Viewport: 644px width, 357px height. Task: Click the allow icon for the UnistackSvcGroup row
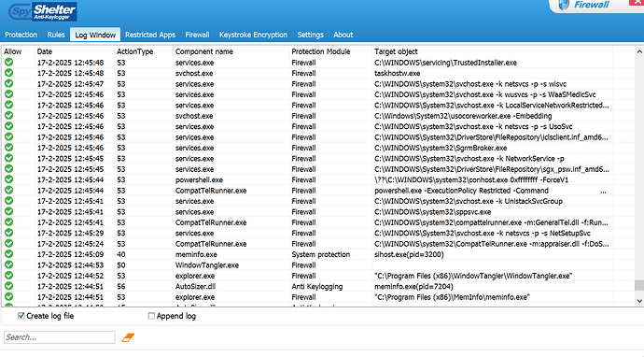(x=8, y=201)
